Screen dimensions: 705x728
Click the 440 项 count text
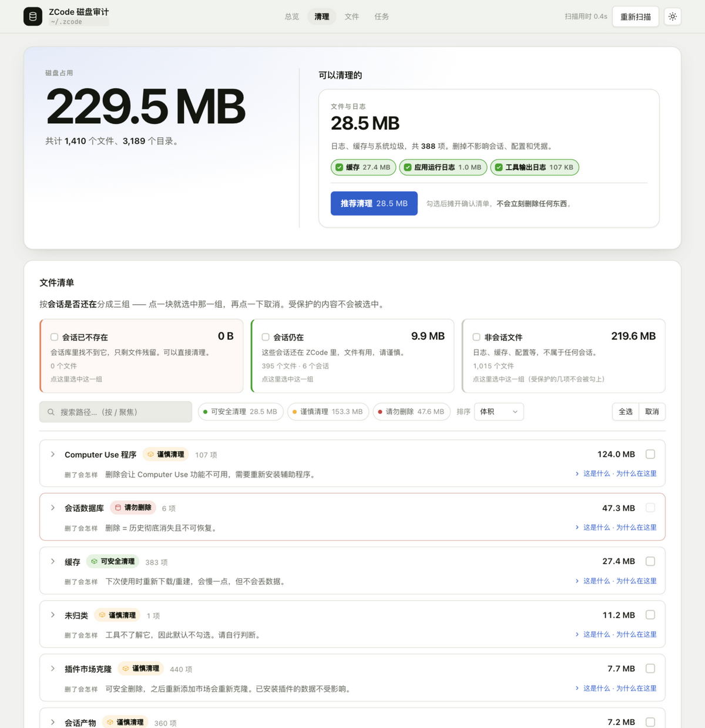(x=181, y=669)
